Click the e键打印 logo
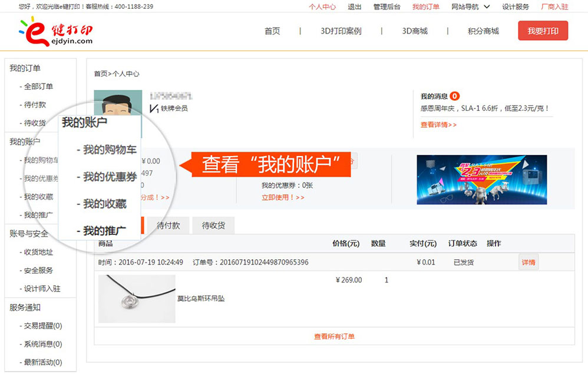 56,31
